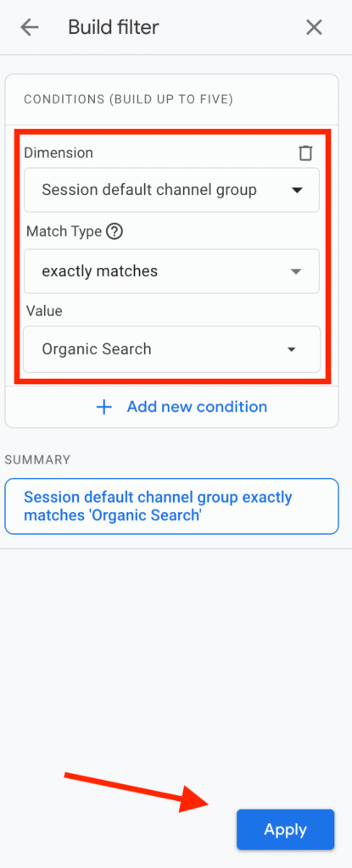Click the Build filter panel title
This screenshot has height=868, width=352.
(x=114, y=27)
